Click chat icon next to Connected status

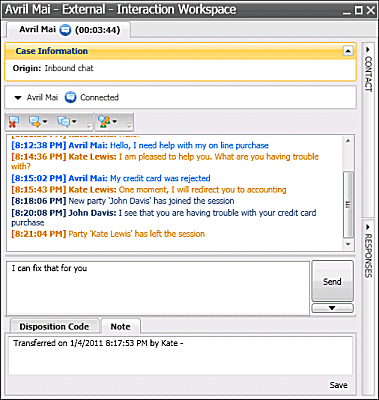70,97
